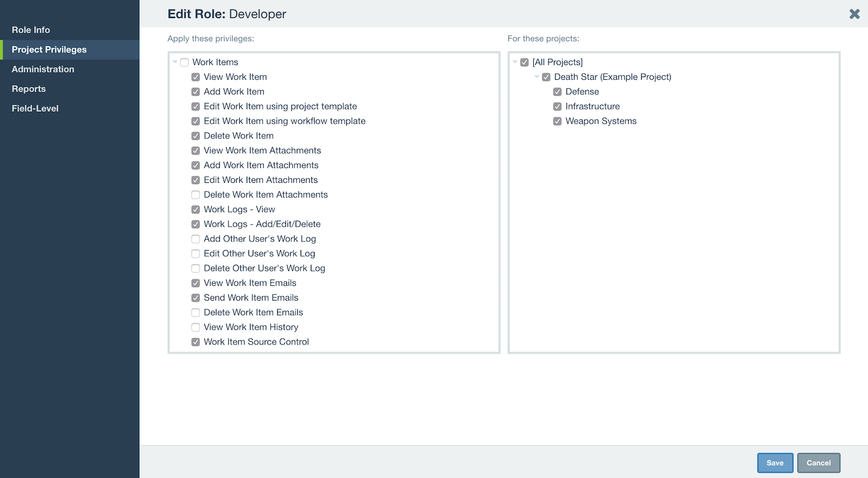Enable Delete Work Item Emails
Image resolution: width=868 pixels, height=478 pixels.
[x=196, y=313]
